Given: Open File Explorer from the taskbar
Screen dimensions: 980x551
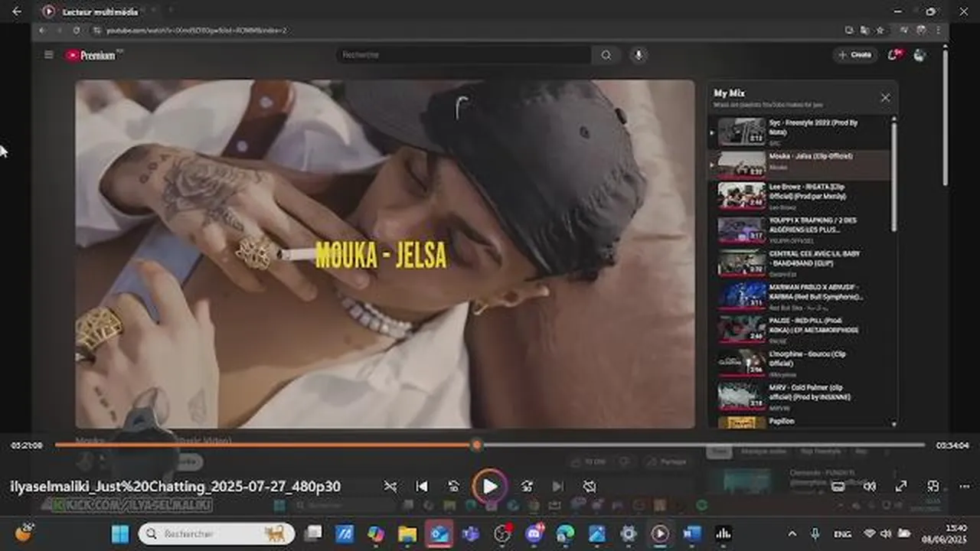Looking at the screenshot, I should pos(407,533).
